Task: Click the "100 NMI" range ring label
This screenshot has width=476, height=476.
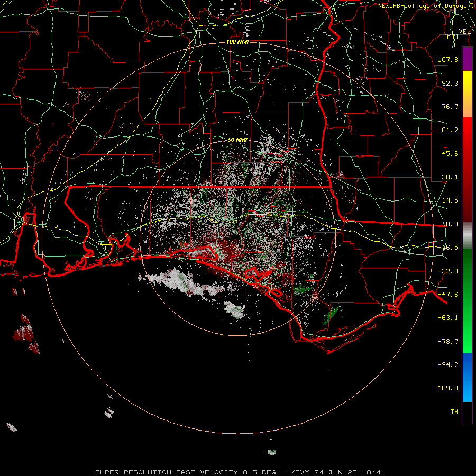Action: [x=237, y=42]
